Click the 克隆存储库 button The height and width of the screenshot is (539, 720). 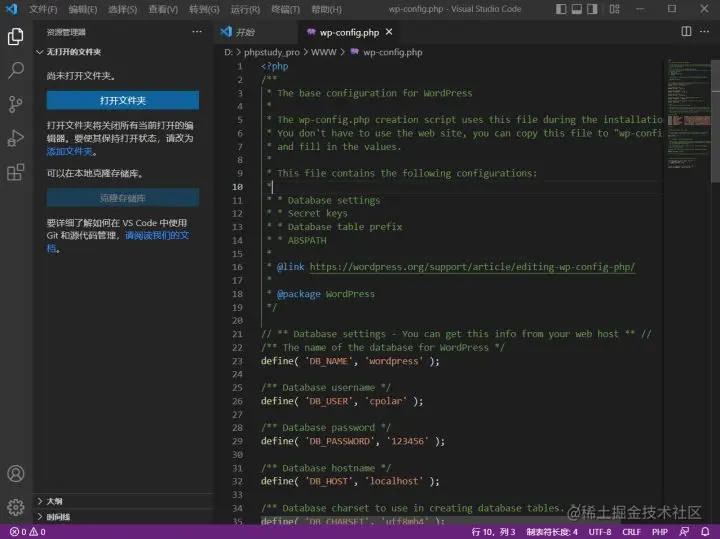pyautogui.click(x=123, y=198)
